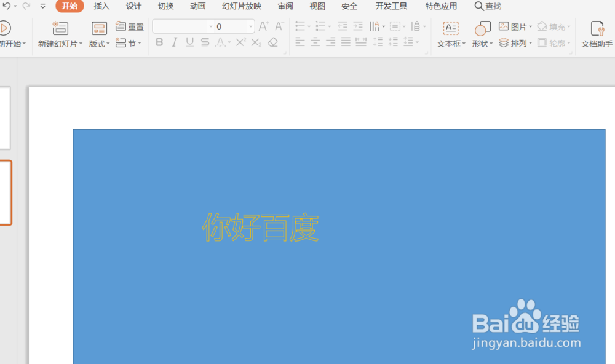Select the active slide thumbnail
Viewport: 615px width, 364px height.
click(3, 191)
